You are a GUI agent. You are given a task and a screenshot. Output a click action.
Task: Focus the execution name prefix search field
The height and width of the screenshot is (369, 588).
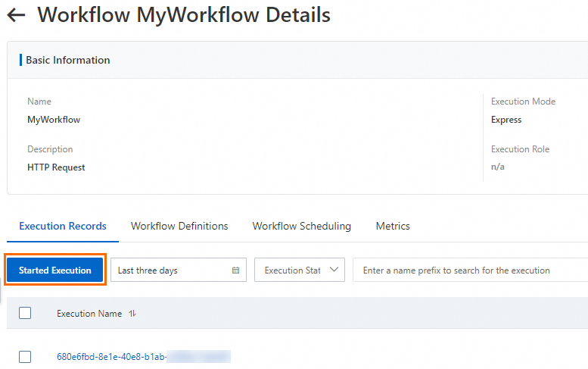click(x=470, y=270)
